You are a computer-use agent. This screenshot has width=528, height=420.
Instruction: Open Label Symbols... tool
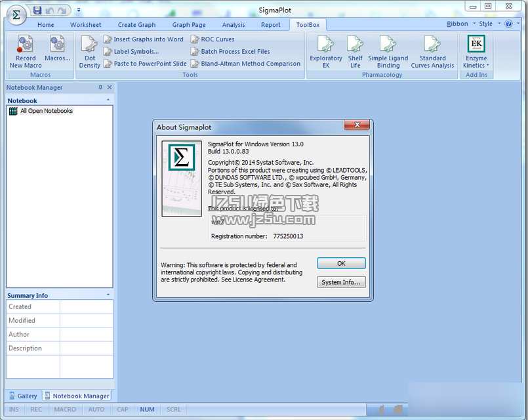point(131,52)
